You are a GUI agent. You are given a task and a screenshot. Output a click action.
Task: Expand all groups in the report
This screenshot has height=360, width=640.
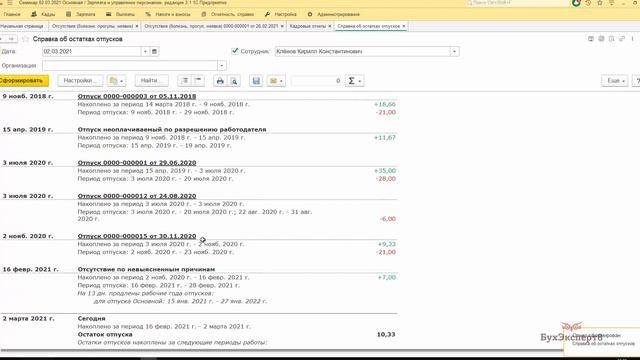click(184, 81)
